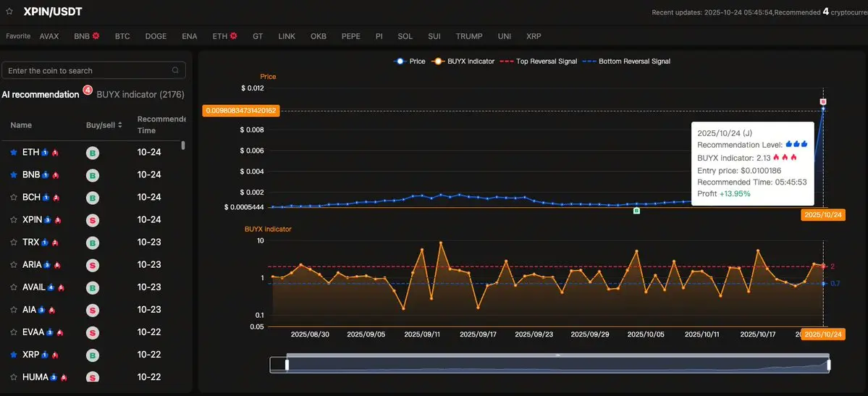The image size is (868, 396).
Task: Click the sell badge on XPIN row
Action: coord(93,220)
